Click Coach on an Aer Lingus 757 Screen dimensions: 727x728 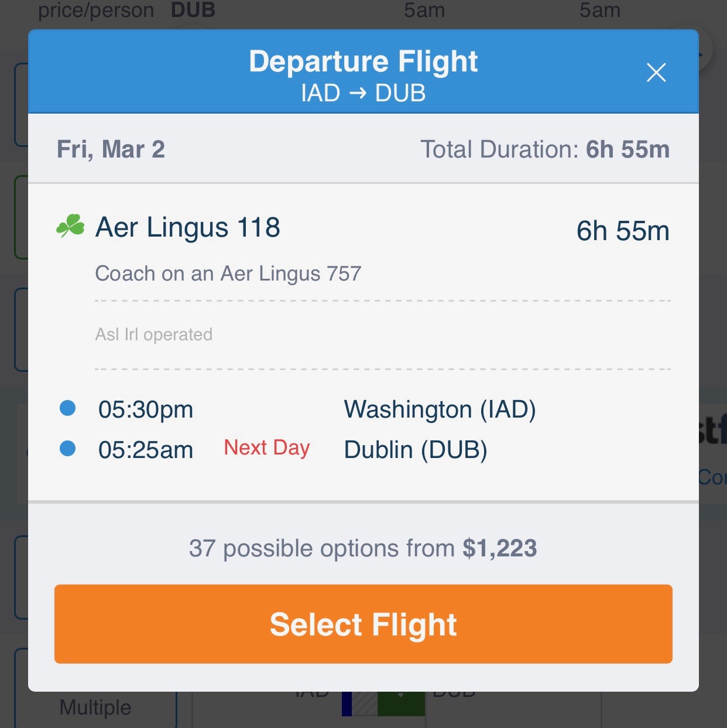[x=228, y=274]
